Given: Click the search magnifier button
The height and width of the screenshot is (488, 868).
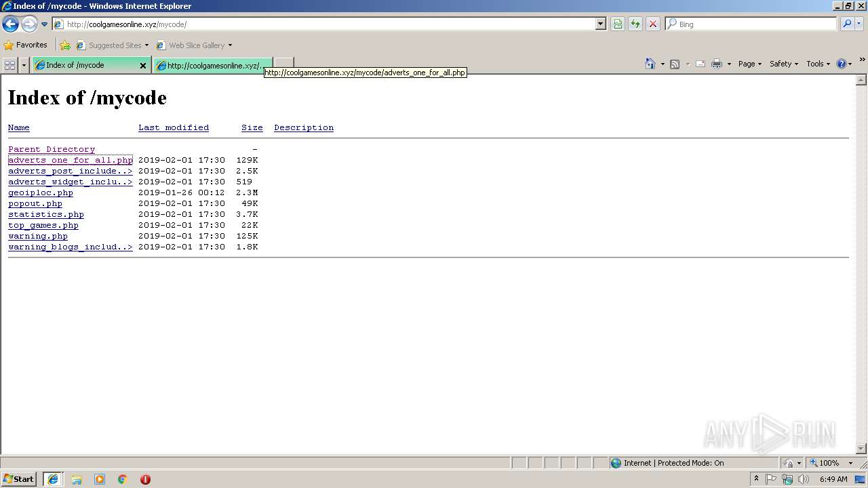Looking at the screenshot, I should tap(847, 24).
